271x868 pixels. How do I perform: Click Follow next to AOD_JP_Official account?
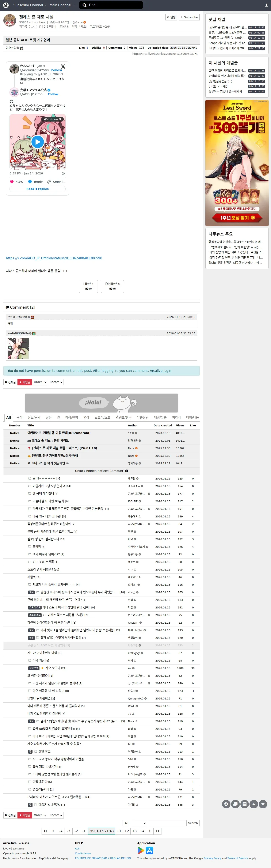53,94
